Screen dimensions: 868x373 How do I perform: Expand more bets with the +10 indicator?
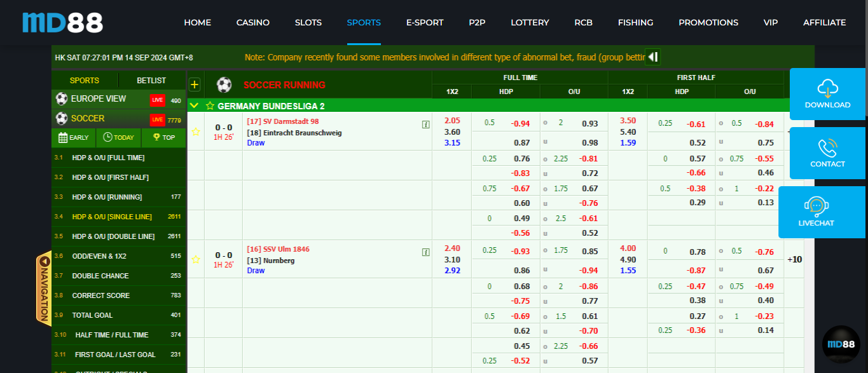(x=794, y=259)
